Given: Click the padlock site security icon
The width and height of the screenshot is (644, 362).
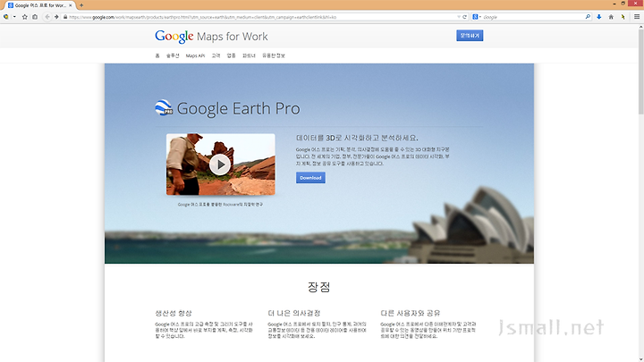Looking at the screenshot, I should tap(65, 17).
